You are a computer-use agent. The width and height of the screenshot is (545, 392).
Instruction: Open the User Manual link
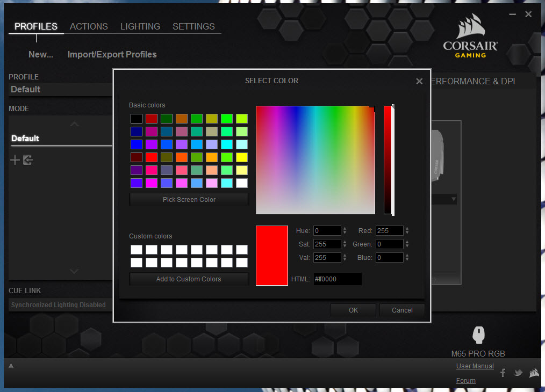pyautogui.click(x=475, y=366)
